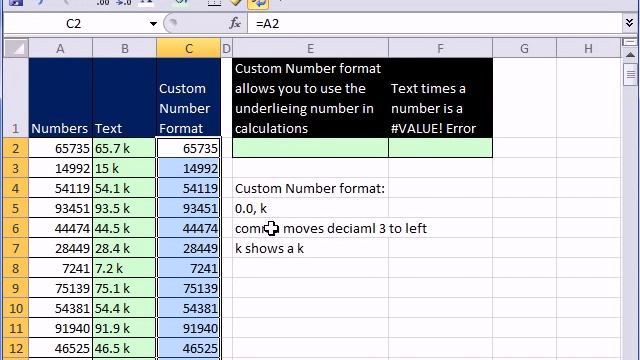Select cell C9 containing 75139

[189, 288]
